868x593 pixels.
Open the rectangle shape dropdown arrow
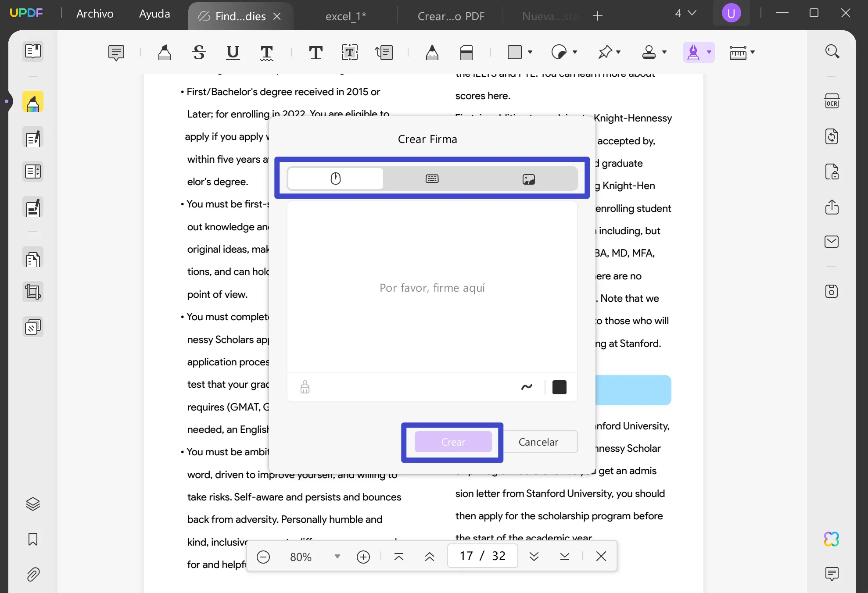point(530,52)
